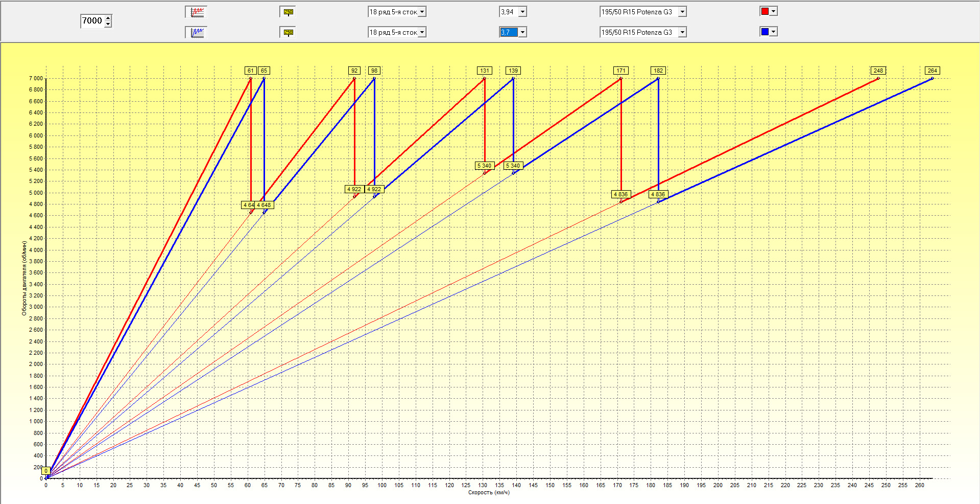
Task: Click the 264 km/h top speed label
Action: click(933, 71)
